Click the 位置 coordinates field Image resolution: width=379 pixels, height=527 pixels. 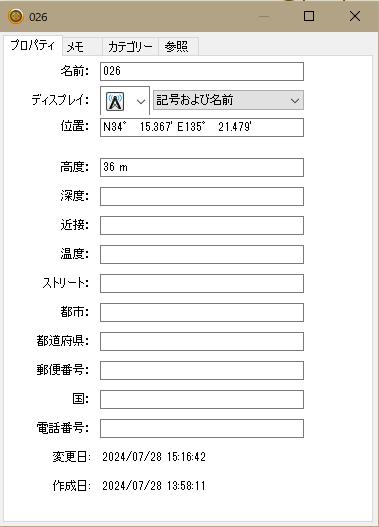point(202,127)
